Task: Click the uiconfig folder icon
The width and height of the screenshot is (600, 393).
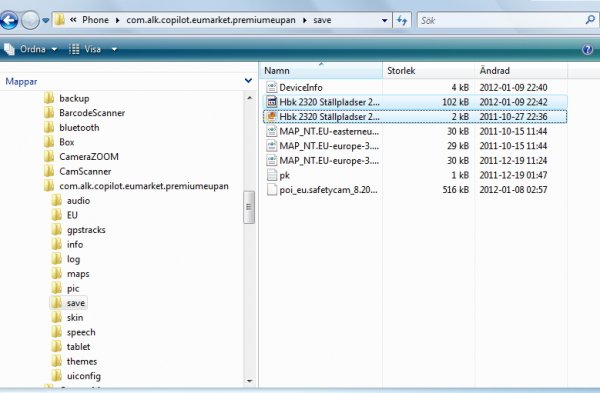Action: tap(56, 375)
